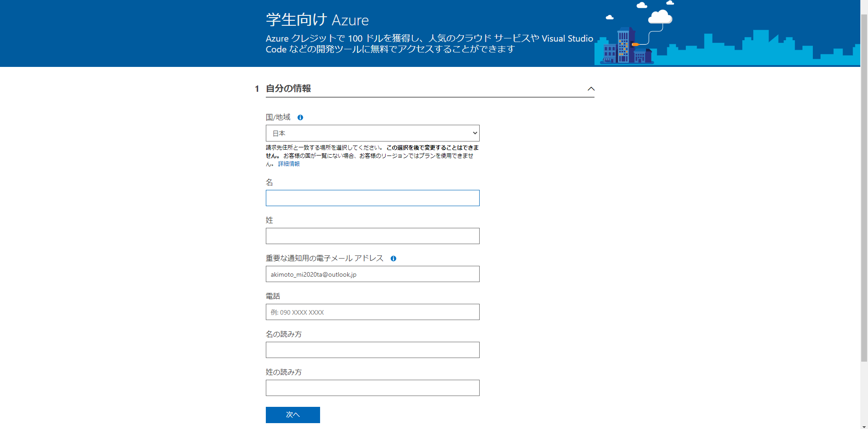The image size is (868, 429).
Task: Click the 姓 last name input field
Action: point(373,236)
